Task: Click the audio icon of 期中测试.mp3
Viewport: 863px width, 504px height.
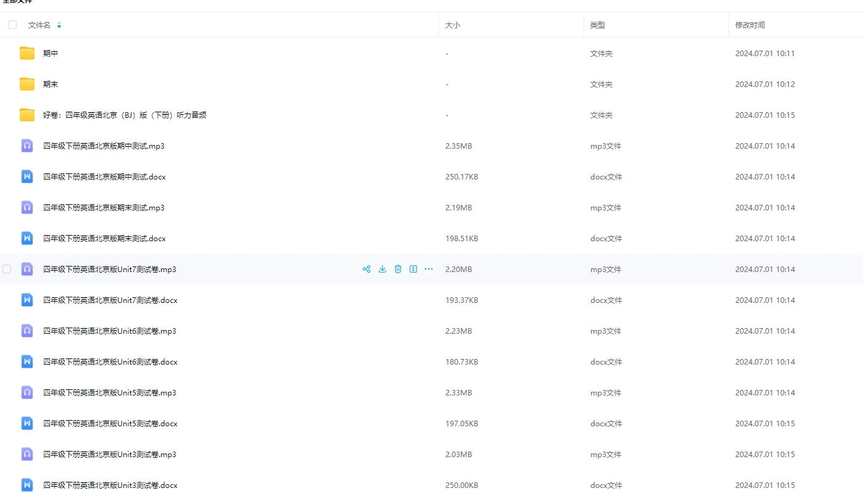Action: 27,146
